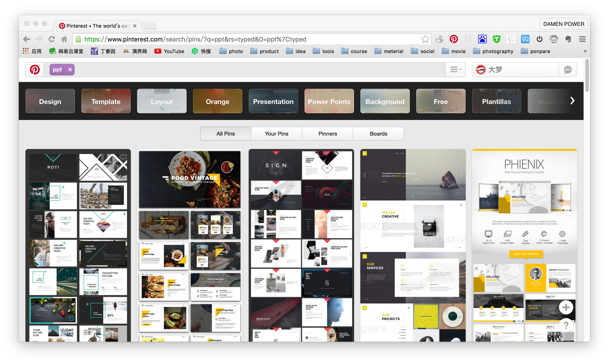Open the Food Vintage template pin
Screen dimensions: 609x364
click(190, 245)
